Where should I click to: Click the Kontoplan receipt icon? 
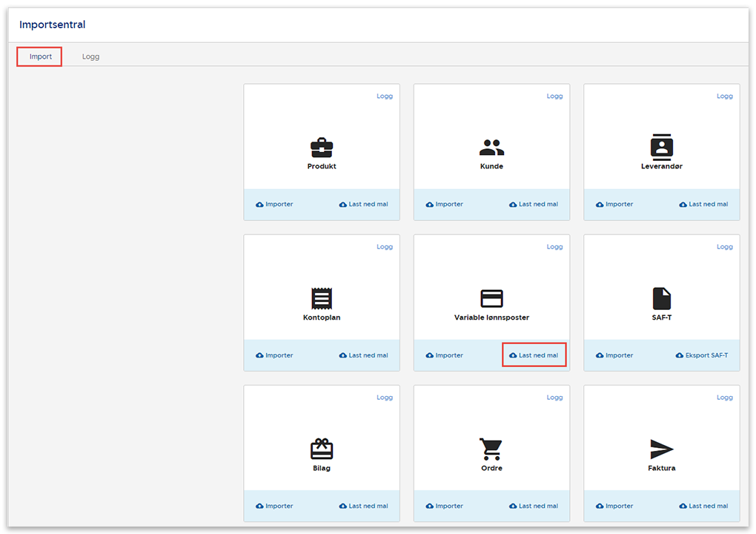[x=322, y=299]
